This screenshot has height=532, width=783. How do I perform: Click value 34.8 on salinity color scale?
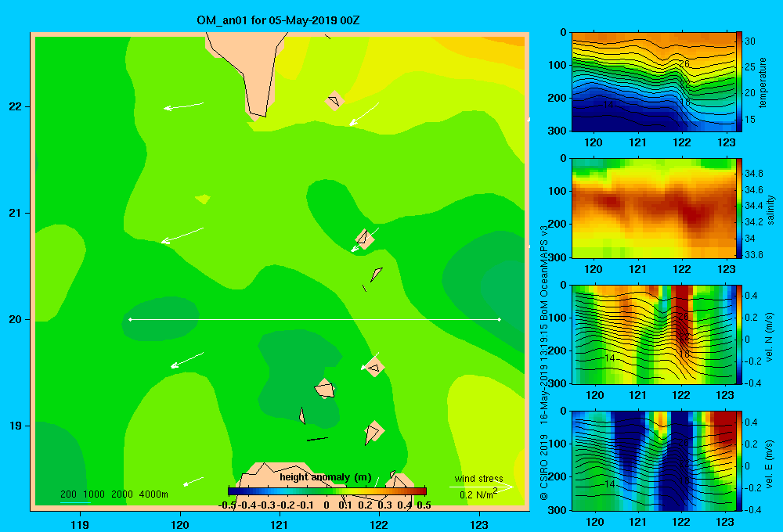753,174
